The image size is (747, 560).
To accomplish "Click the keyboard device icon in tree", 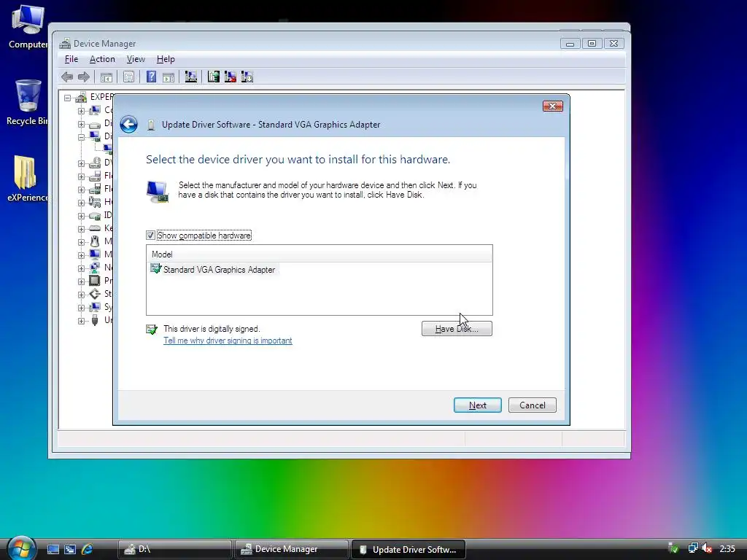I will pos(95,228).
